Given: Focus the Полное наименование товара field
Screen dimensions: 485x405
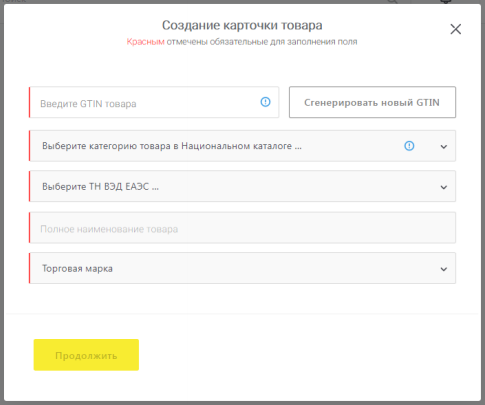Looking at the screenshot, I should pyautogui.click(x=242, y=228).
